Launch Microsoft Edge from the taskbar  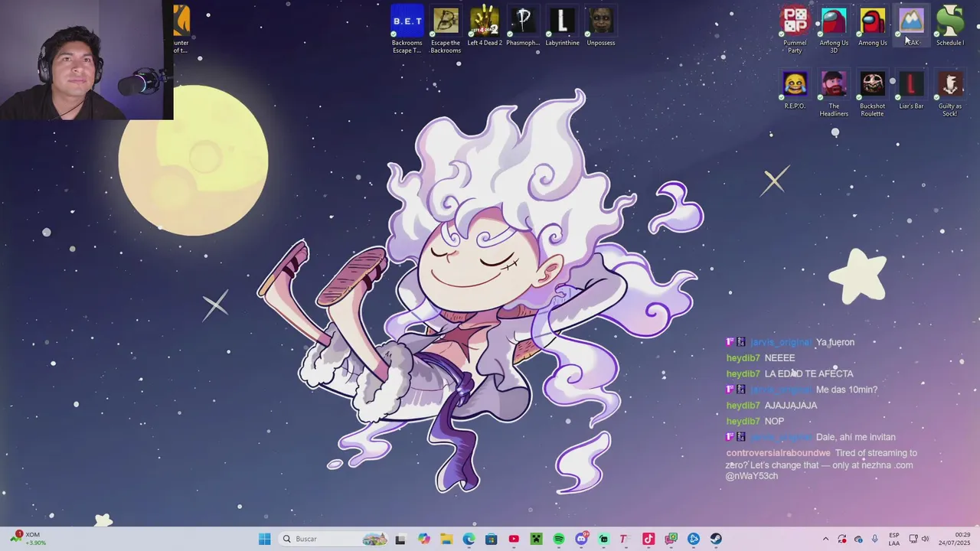tap(469, 539)
